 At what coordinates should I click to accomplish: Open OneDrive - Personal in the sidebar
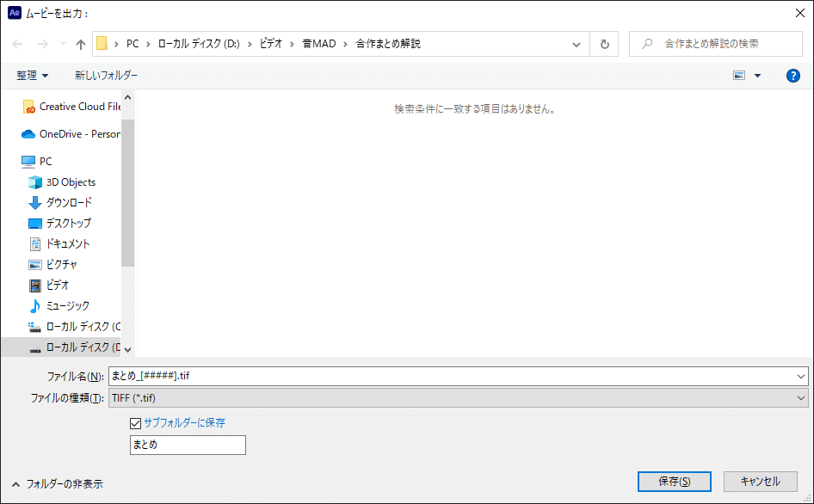(x=71, y=134)
